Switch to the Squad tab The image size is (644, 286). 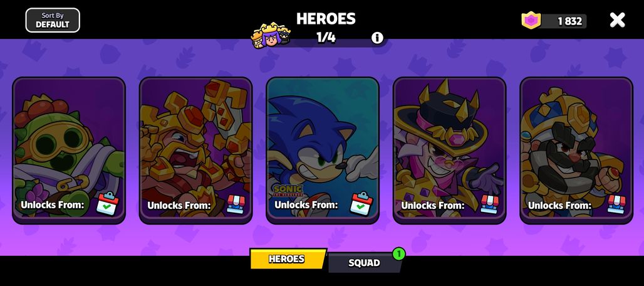[364, 263]
